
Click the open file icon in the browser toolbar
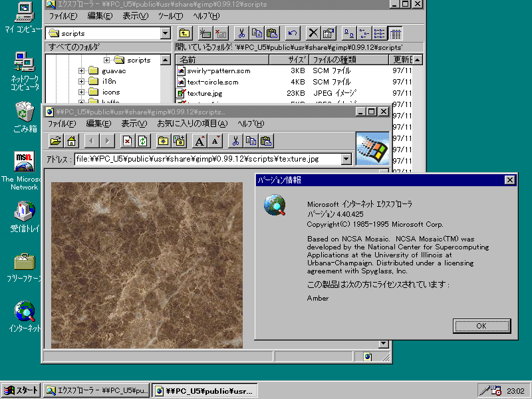(x=56, y=141)
